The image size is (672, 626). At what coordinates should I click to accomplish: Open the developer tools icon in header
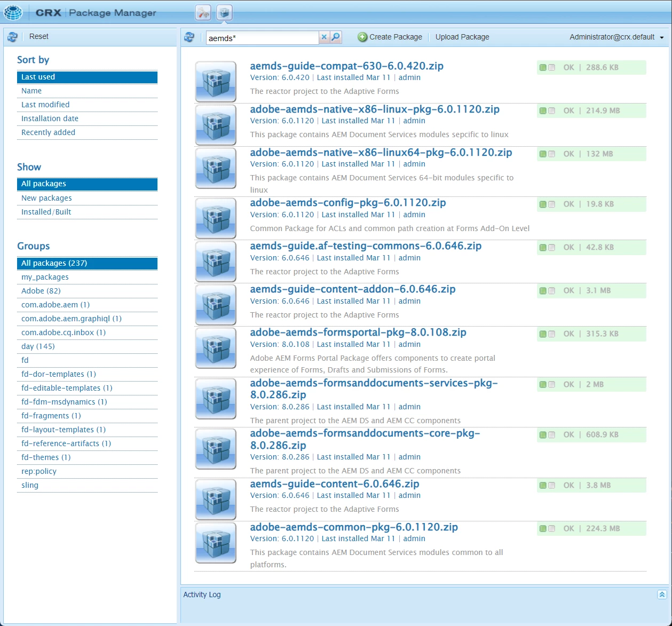203,12
